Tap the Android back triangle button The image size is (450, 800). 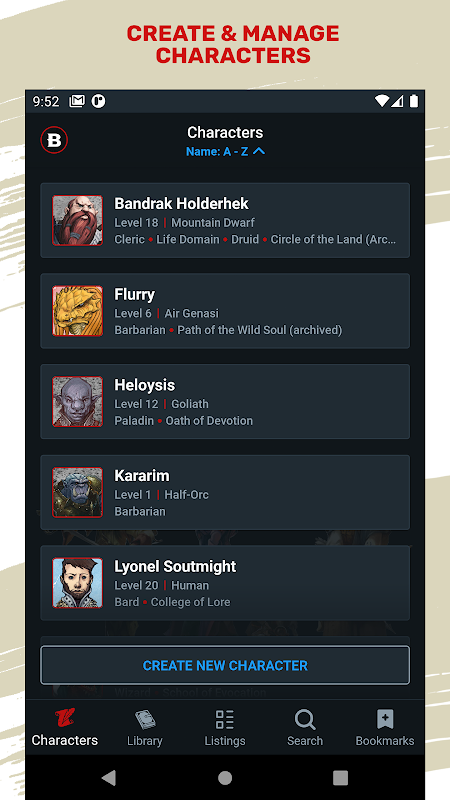[108, 778]
